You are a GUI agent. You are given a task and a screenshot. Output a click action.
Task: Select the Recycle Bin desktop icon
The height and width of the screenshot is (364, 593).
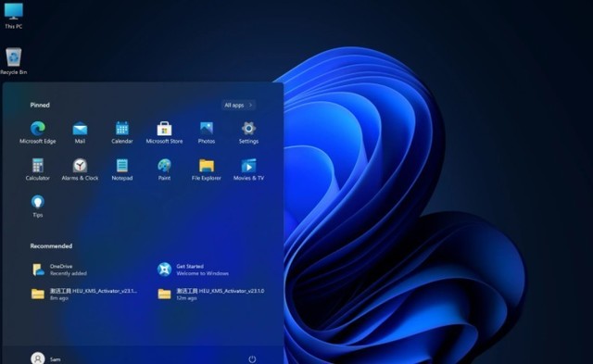[14, 61]
